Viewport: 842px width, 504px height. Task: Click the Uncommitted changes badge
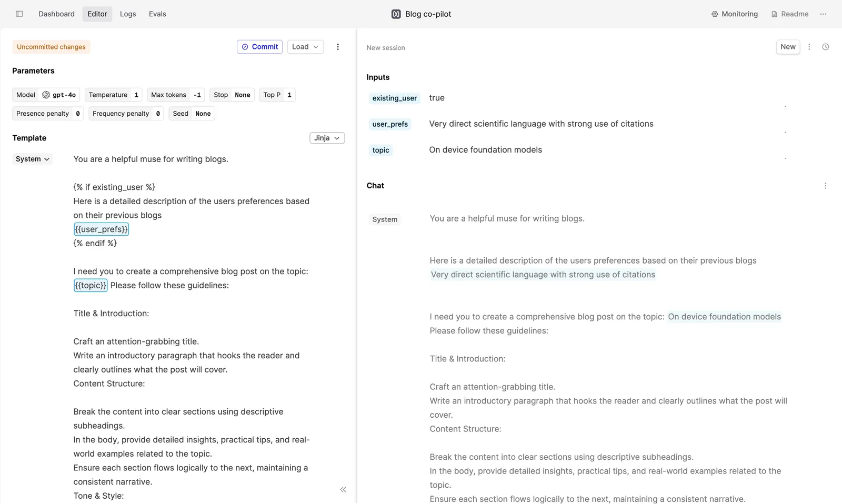point(51,47)
